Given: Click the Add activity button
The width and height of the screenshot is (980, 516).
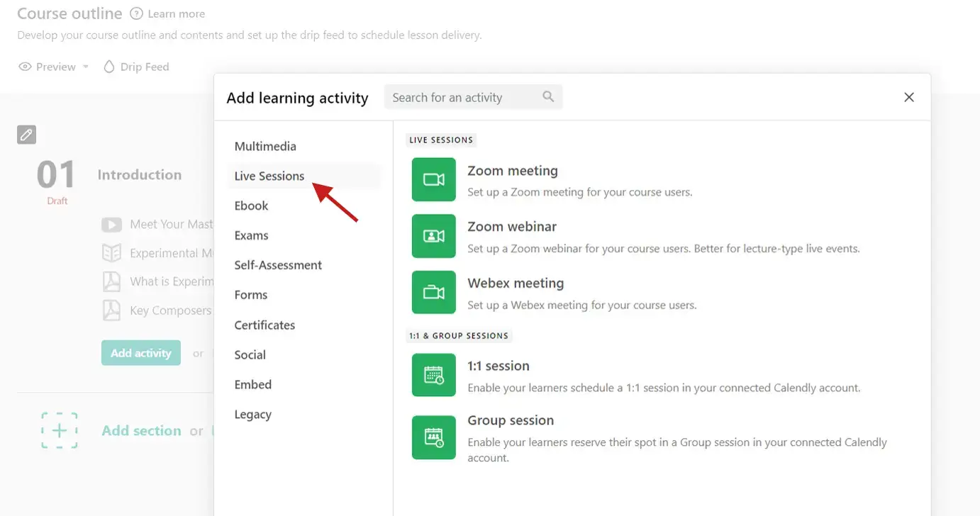Looking at the screenshot, I should point(140,353).
